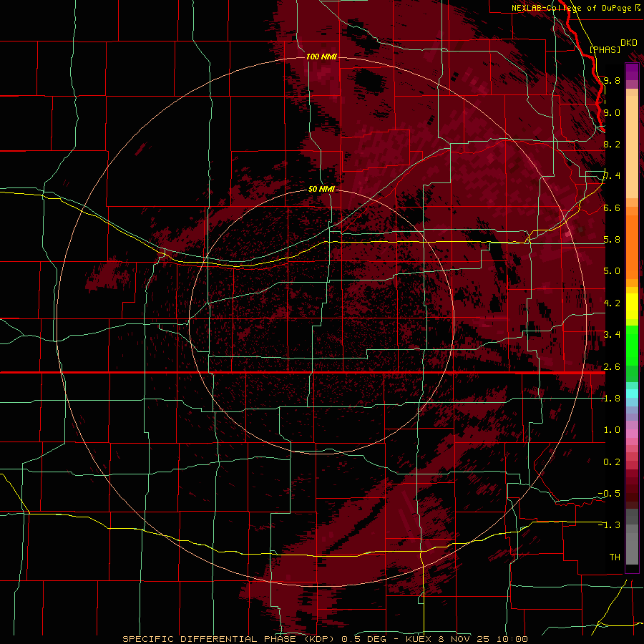The height and width of the screenshot is (644, 644).
Task: Pick the bright green band beside 3.4
Action: [632, 345]
